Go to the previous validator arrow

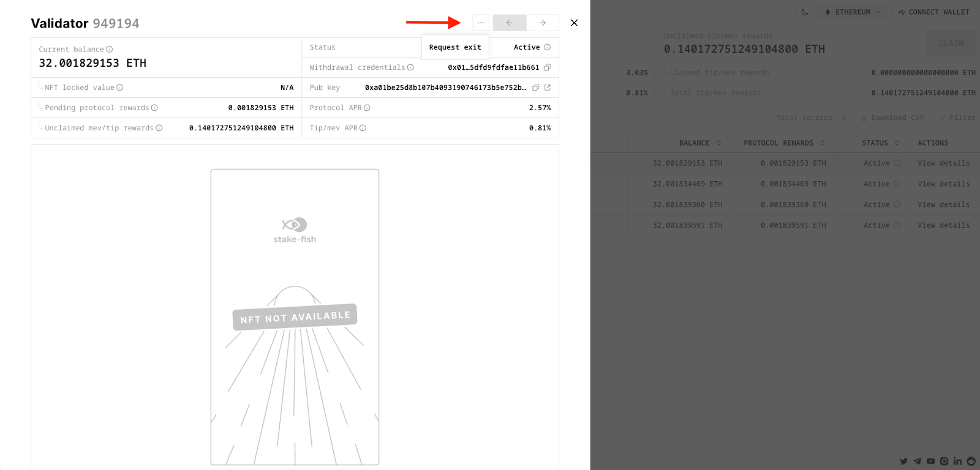[x=510, y=23]
